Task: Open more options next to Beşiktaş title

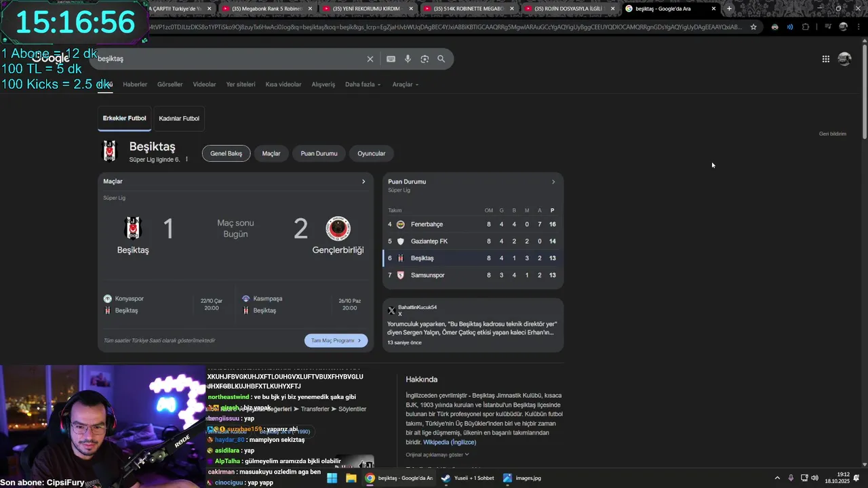Action: point(186,159)
